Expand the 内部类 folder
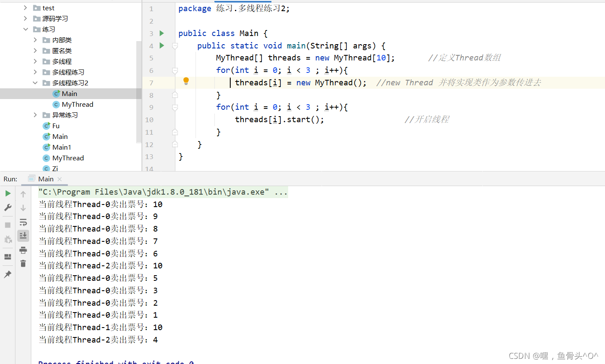The height and width of the screenshot is (364, 605). pos(35,40)
